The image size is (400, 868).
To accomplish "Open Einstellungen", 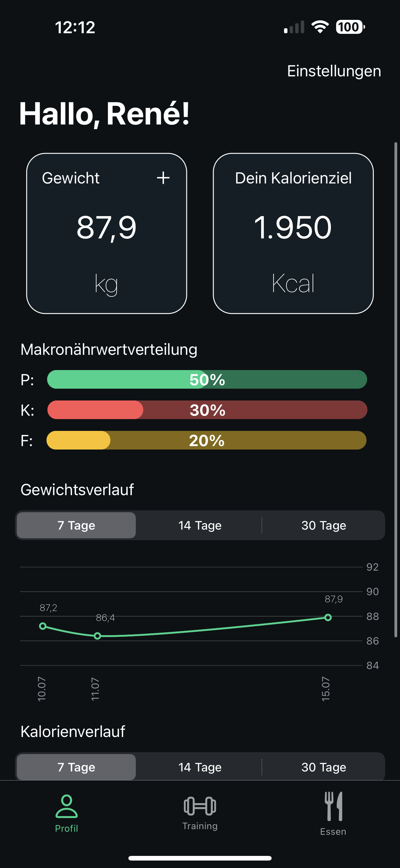I will tap(334, 71).
